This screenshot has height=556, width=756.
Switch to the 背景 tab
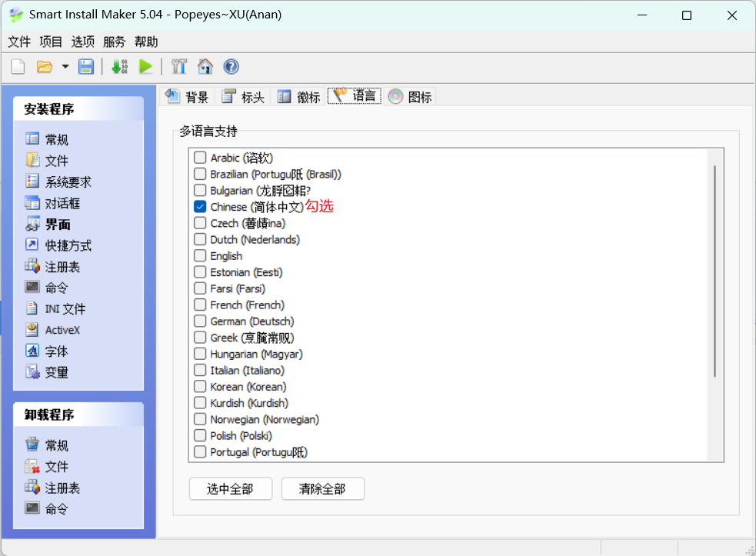[x=188, y=97]
